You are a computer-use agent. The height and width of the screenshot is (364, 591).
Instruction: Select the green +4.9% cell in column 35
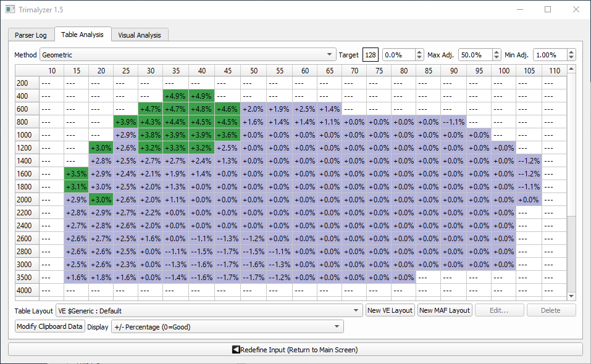(176, 96)
